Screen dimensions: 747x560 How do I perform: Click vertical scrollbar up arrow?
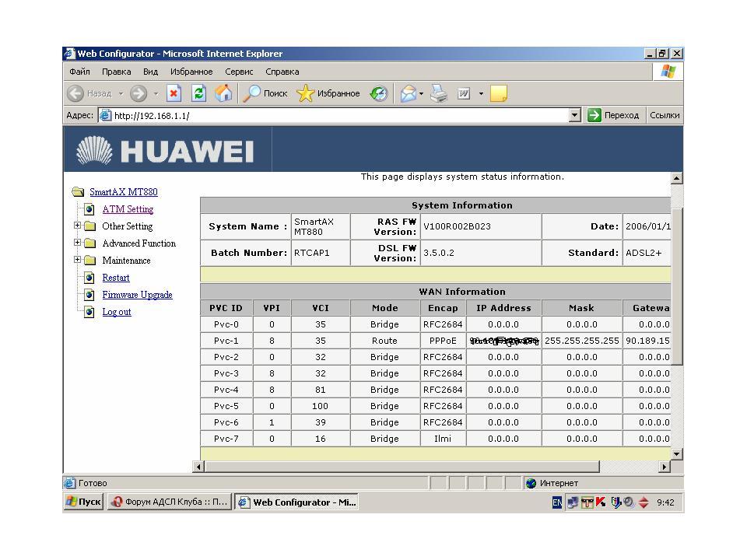[677, 178]
